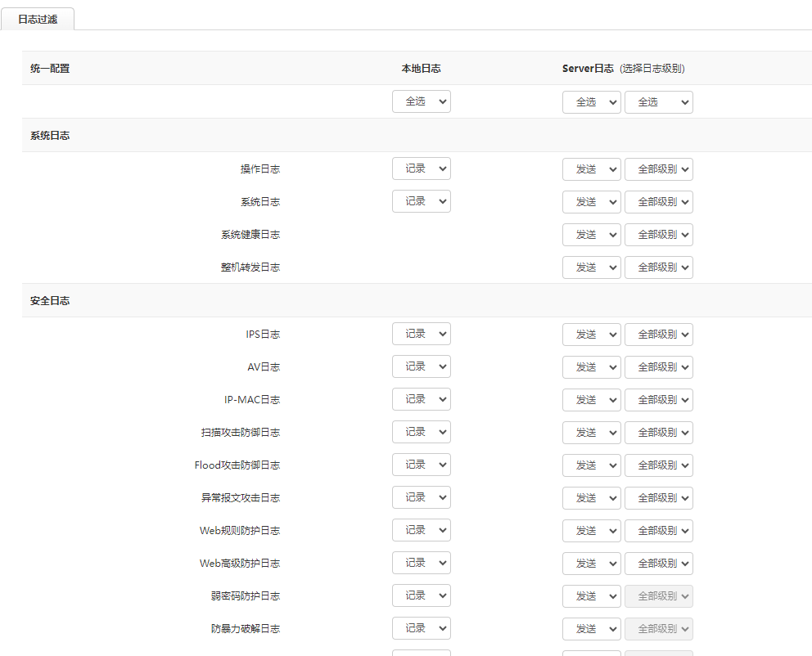Click the Web规则防护日志 label

pyautogui.click(x=240, y=530)
